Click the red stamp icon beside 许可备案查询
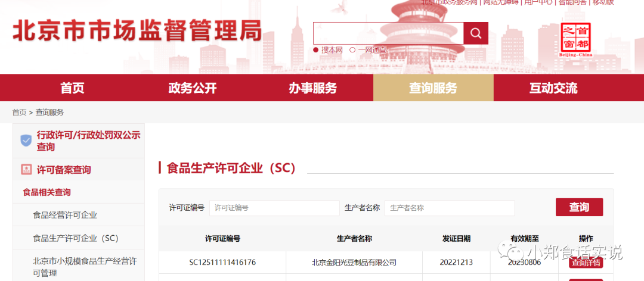 pyautogui.click(x=26, y=170)
